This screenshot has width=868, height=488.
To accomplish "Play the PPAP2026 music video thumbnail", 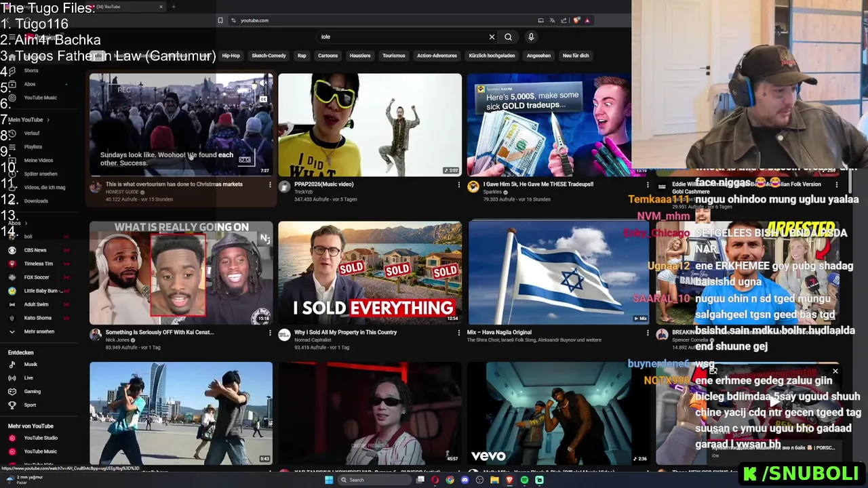I will click(x=370, y=125).
